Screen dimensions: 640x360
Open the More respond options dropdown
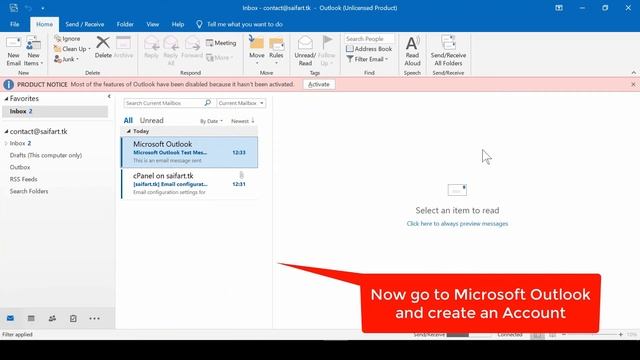tap(220, 58)
